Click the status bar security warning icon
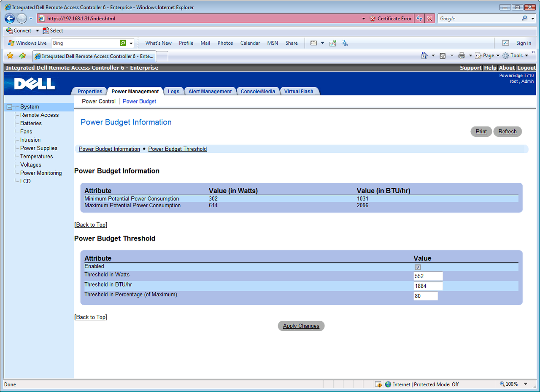 click(x=378, y=384)
